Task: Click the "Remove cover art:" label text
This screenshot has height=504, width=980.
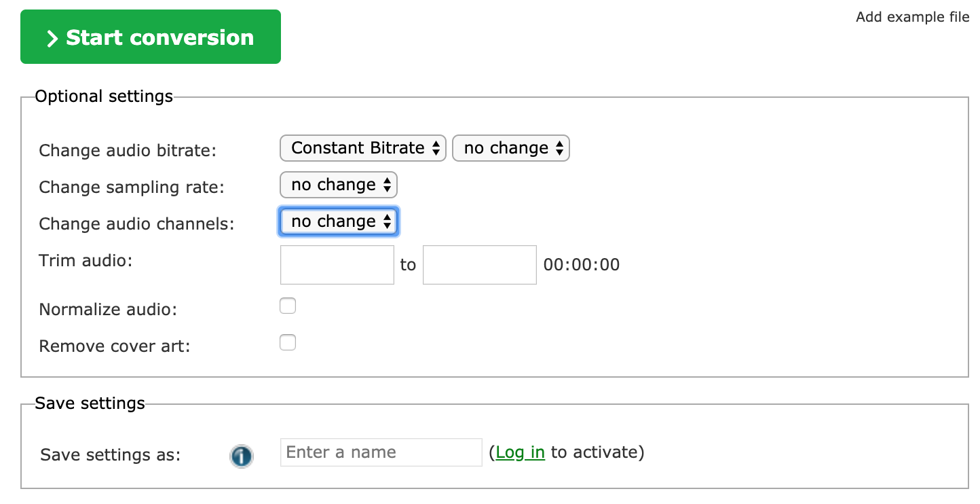Action: 115,346
